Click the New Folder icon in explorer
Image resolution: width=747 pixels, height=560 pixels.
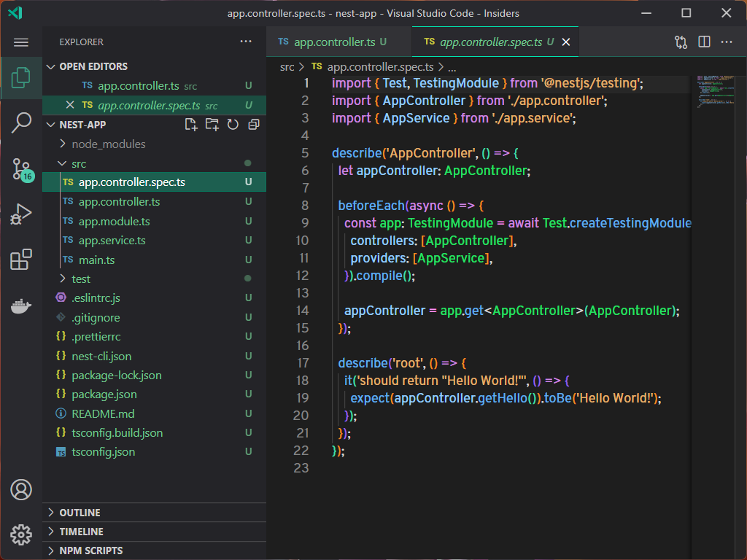[x=212, y=125]
